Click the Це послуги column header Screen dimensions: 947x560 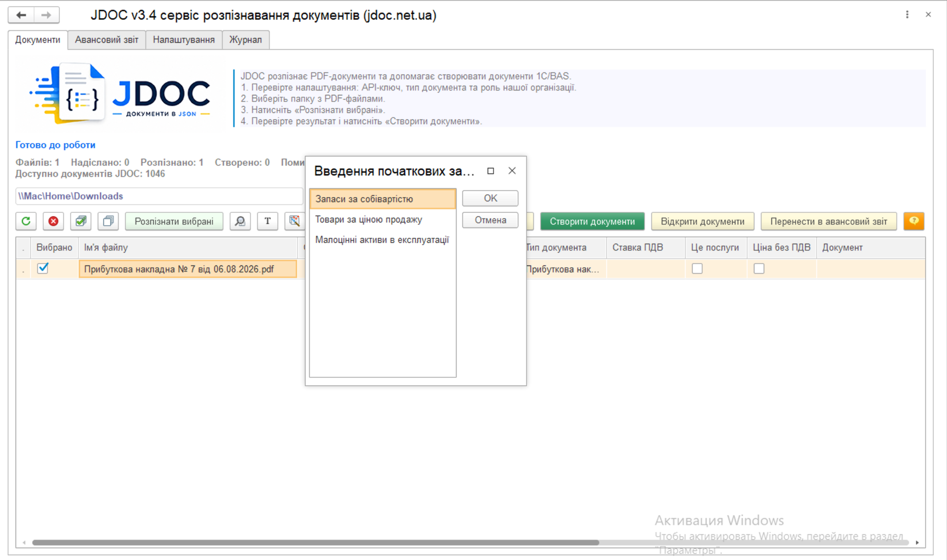(716, 248)
